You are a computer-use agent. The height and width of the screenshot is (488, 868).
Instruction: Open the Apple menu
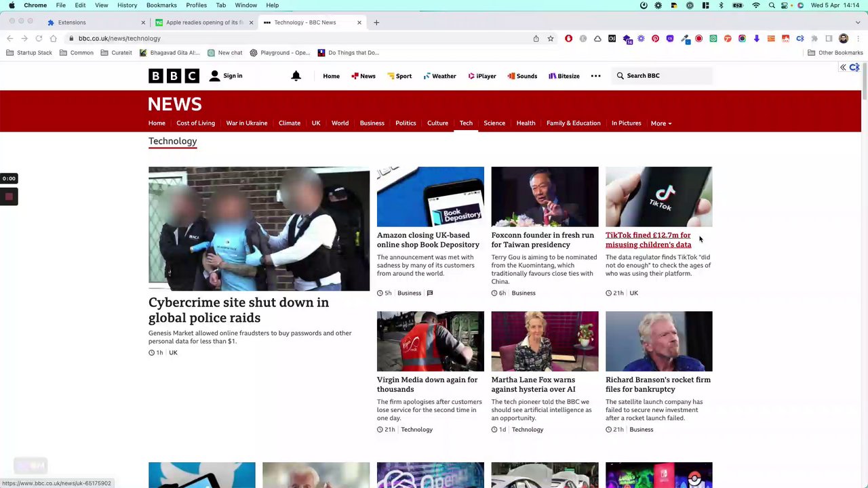pos(12,5)
